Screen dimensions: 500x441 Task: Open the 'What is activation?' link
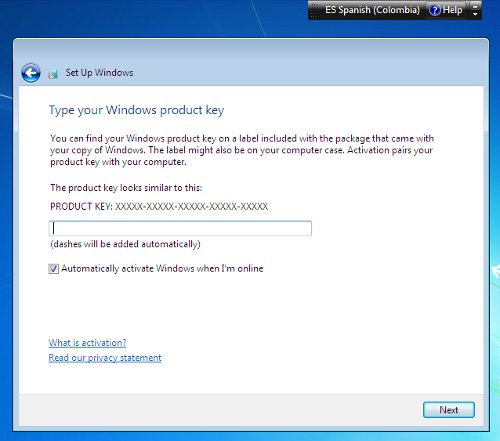click(87, 343)
